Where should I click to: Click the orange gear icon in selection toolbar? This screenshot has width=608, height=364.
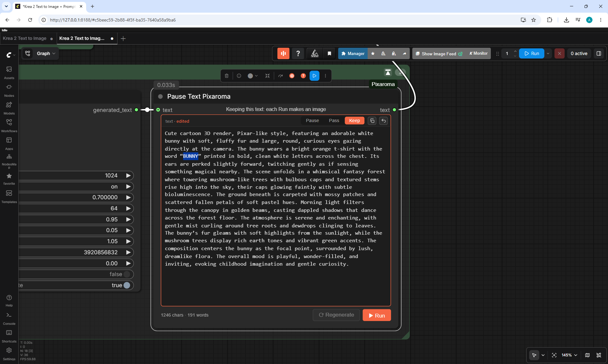(292, 76)
